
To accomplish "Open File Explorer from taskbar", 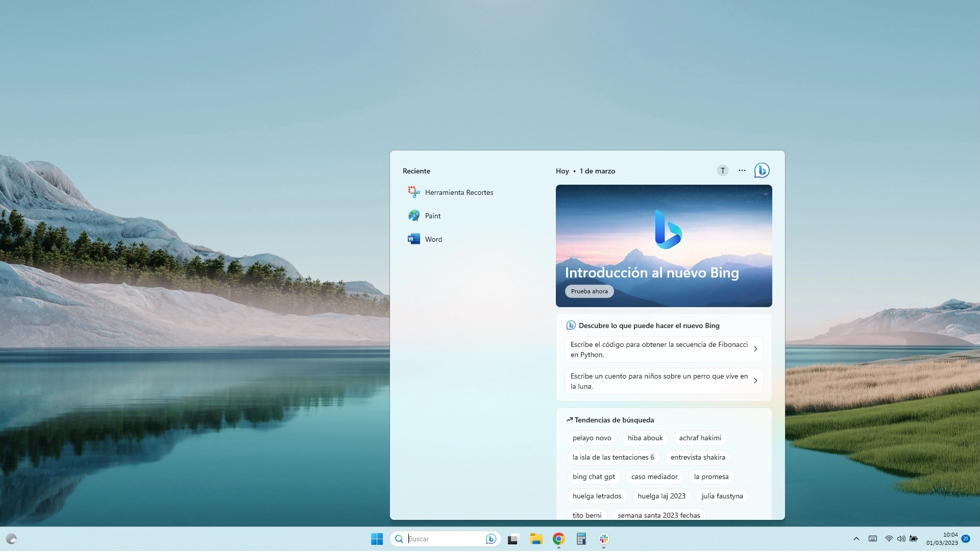I will click(x=536, y=539).
